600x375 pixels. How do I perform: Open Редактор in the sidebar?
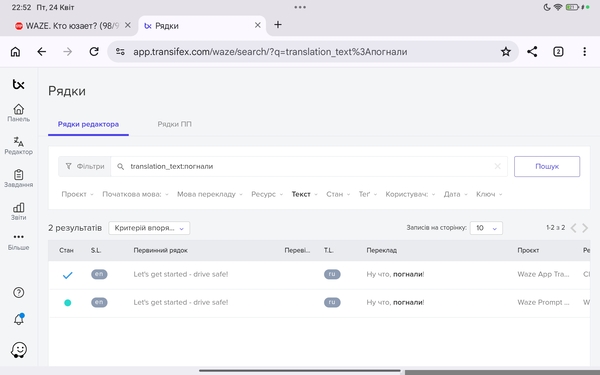pyautogui.click(x=18, y=146)
